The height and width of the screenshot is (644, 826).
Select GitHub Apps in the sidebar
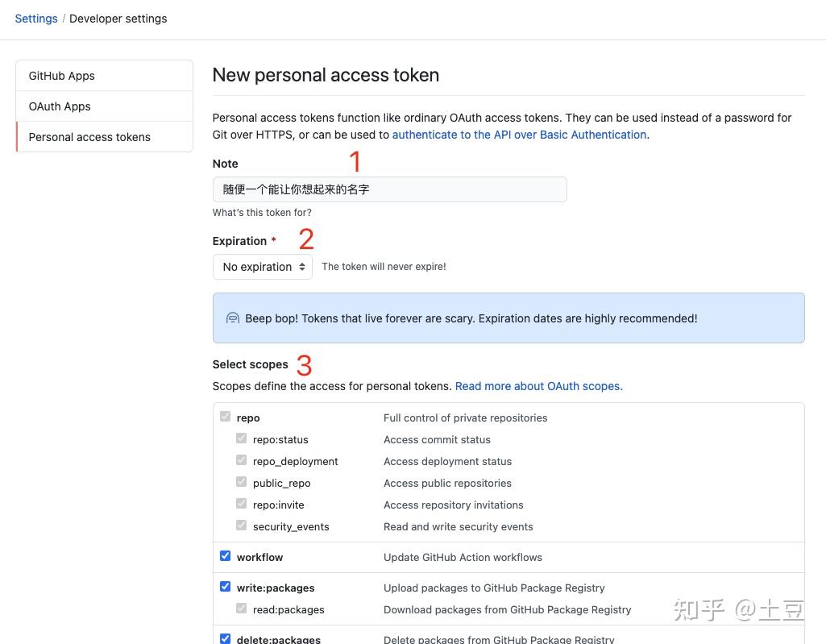click(61, 75)
